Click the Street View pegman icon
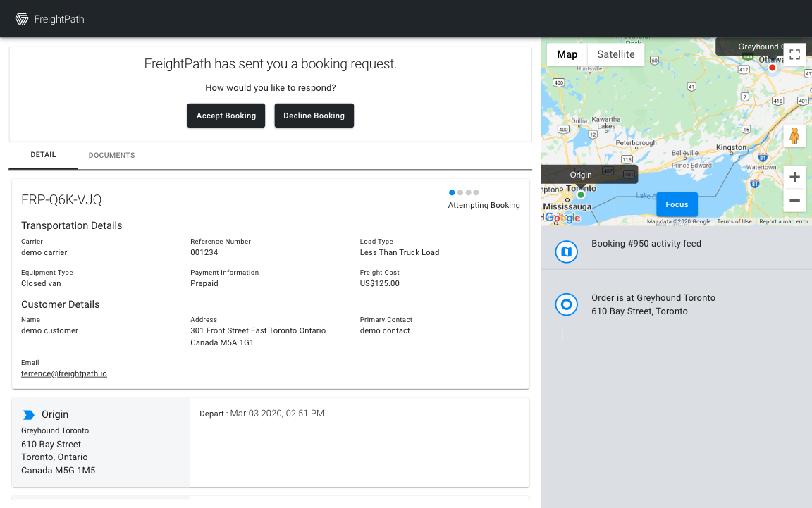This screenshot has height=508, width=812. [x=794, y=136]
